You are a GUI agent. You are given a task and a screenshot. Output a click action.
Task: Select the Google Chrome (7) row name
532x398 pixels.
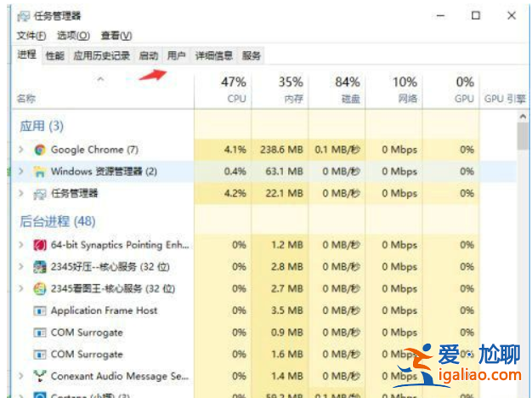[x=94, y=150]
